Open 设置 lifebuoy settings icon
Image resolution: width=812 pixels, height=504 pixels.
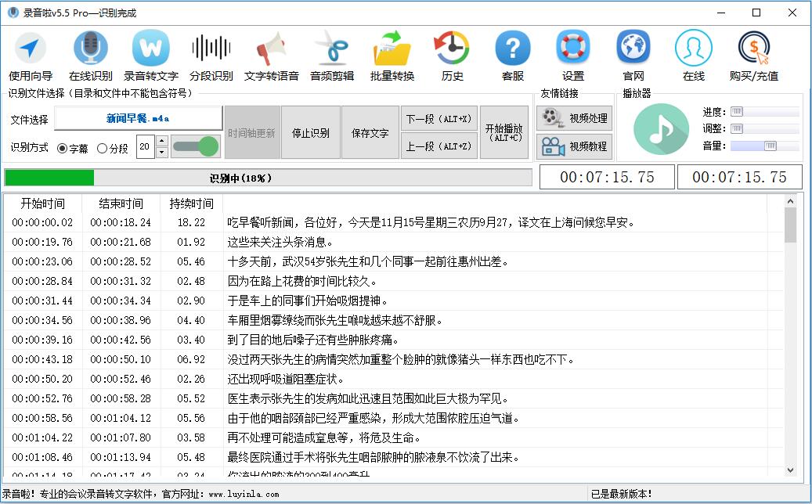(x=572, y=56)
